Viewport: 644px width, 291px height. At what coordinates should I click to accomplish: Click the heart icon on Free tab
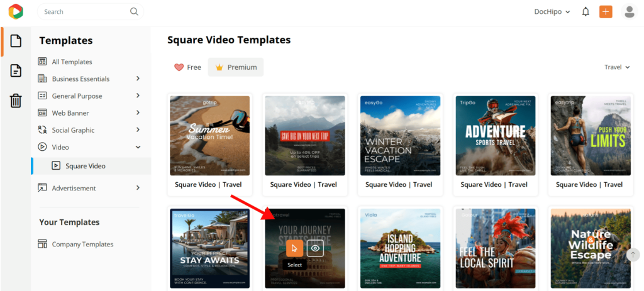[x=179, y=67]
